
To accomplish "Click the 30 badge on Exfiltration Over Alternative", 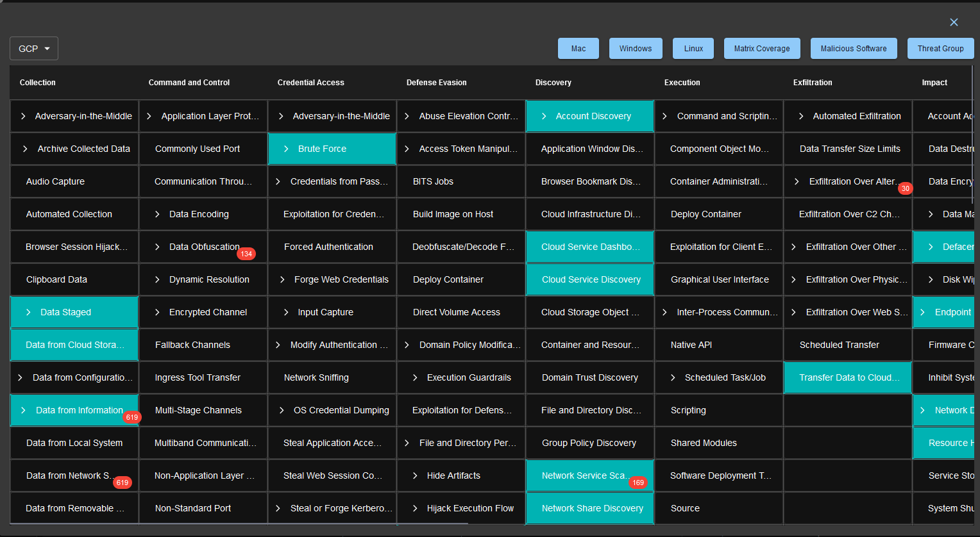I will [905, 188].
